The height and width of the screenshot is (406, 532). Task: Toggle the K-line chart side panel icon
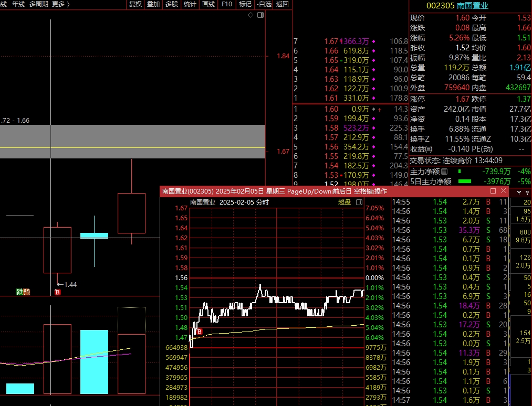(260, 15)
